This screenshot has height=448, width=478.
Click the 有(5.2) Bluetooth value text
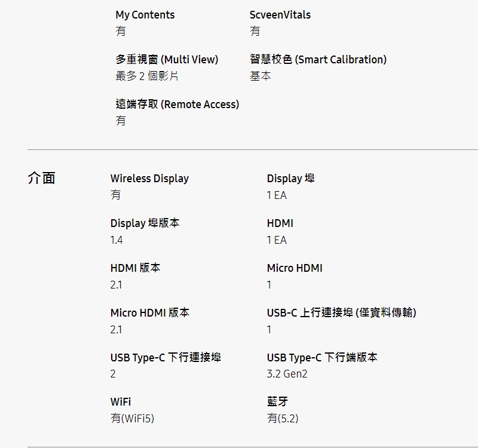(282, 419)
